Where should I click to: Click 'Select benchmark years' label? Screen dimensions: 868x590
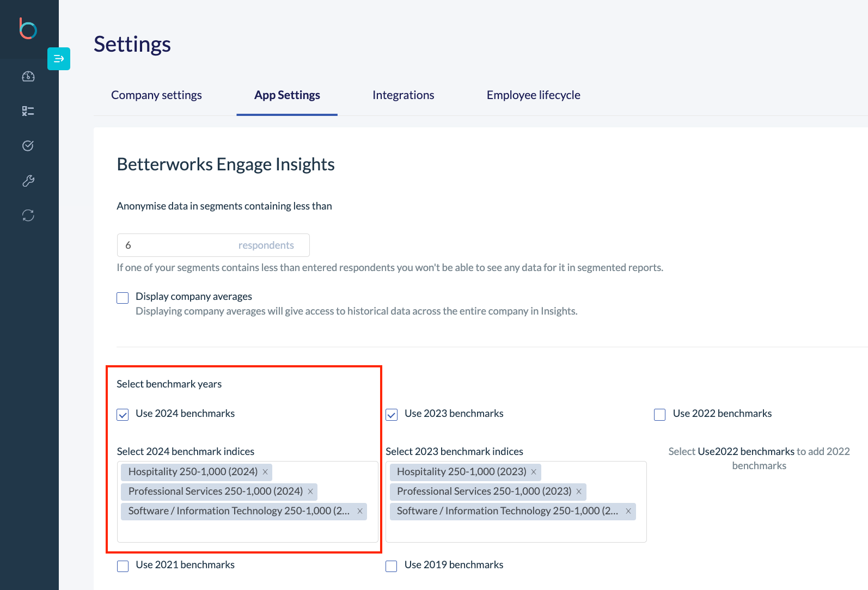point(169,384)
